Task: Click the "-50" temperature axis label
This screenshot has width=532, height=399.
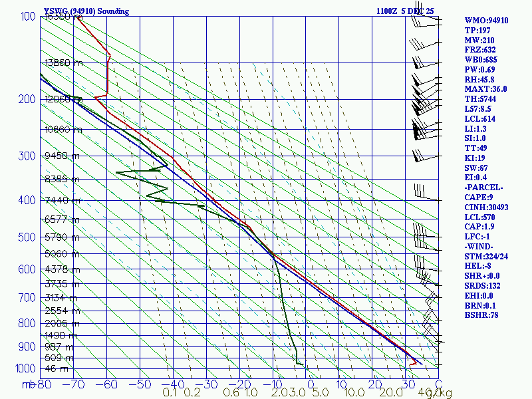Action: (x=140, y=384)
